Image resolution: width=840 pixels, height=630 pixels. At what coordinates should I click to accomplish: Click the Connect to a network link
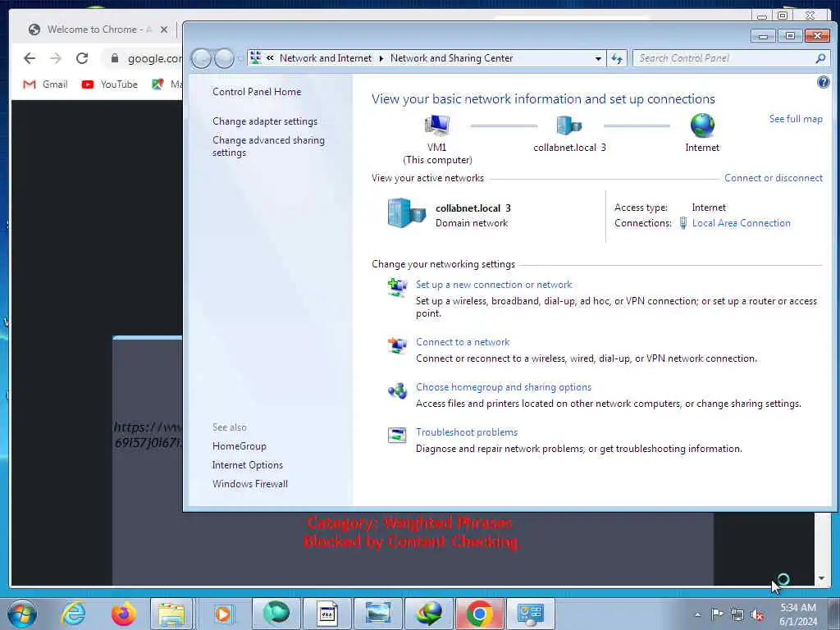click(463, 342)
